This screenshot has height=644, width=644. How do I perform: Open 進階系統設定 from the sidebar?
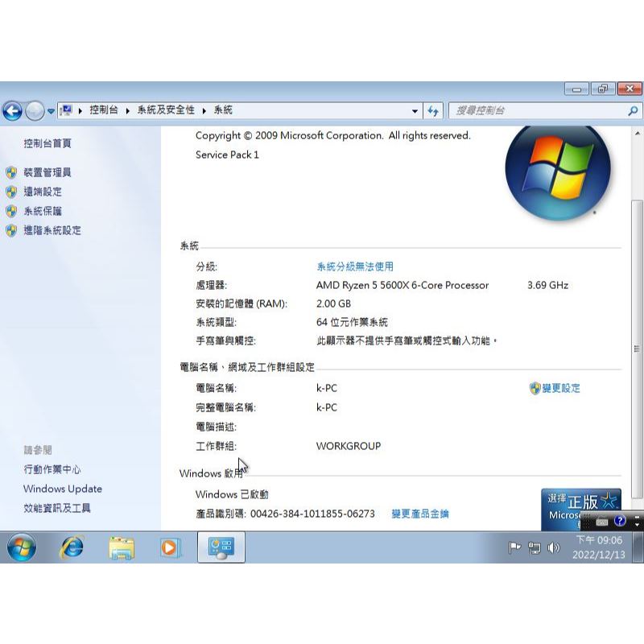click(52, 230)
